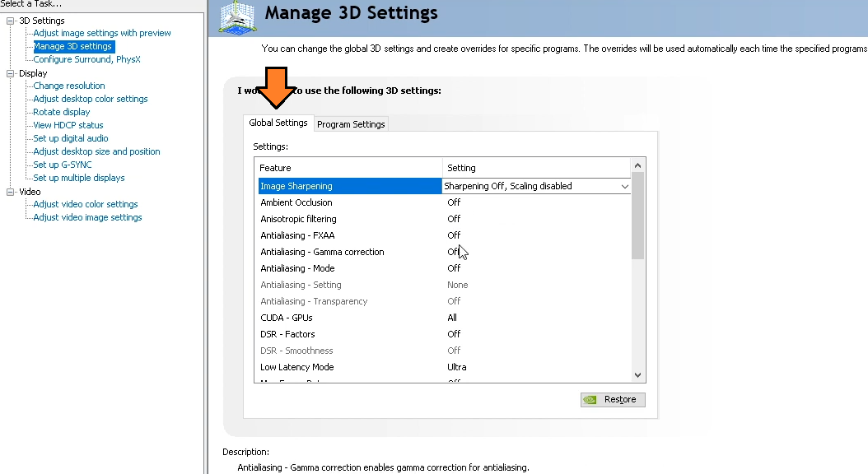This screenshot has height=474, width=868.
Task: Select the DSR - Factors row
Action: pyautogui.click(x=444, y=334)
